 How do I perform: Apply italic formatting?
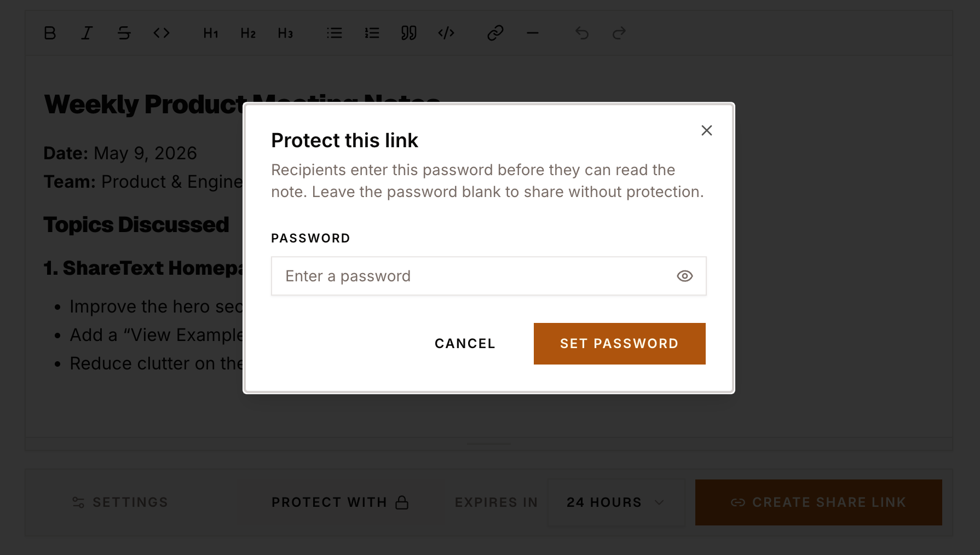click(x=87, y=33)
